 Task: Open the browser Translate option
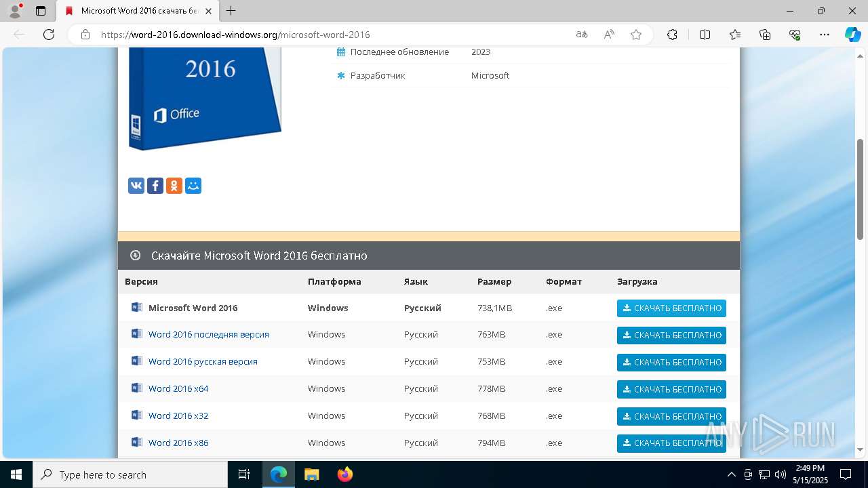582,35
